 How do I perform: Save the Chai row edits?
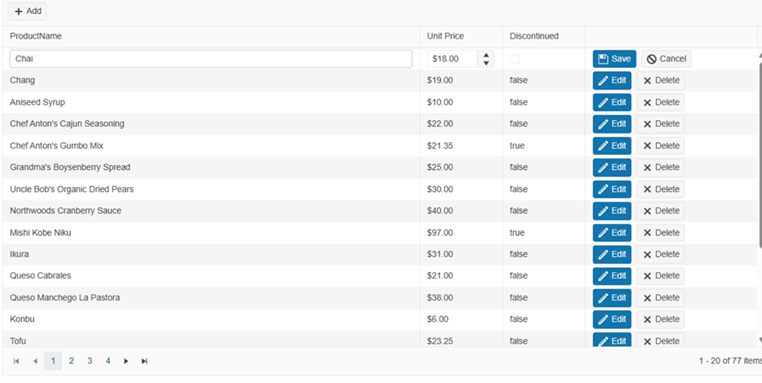click(x=614, y=59)
